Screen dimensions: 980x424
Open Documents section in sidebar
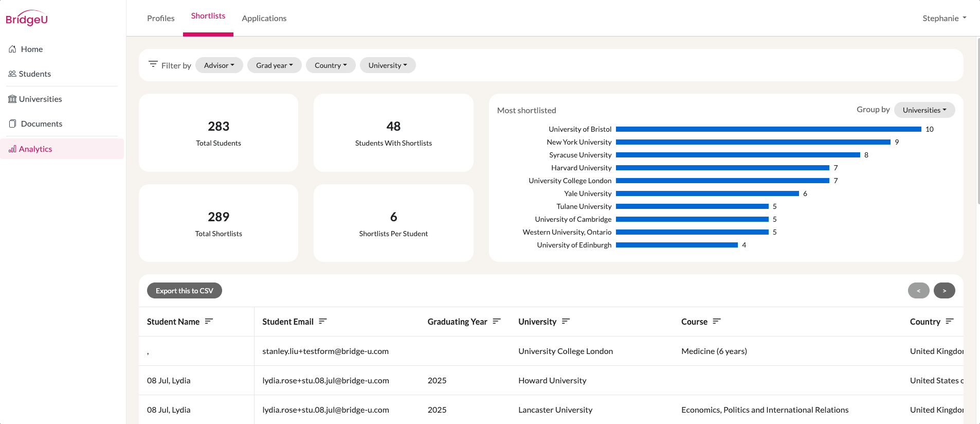click(62, 123)
